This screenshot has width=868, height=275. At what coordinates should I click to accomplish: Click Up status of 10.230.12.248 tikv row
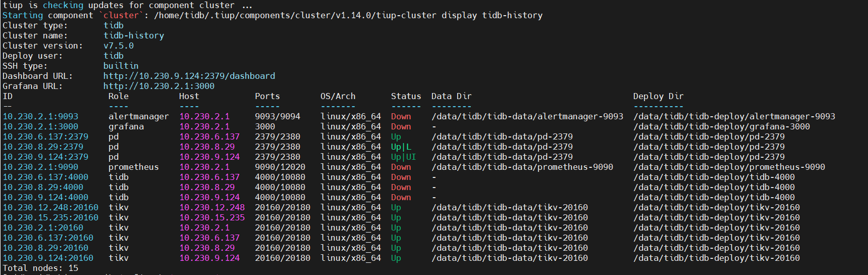tap(396, 207)
